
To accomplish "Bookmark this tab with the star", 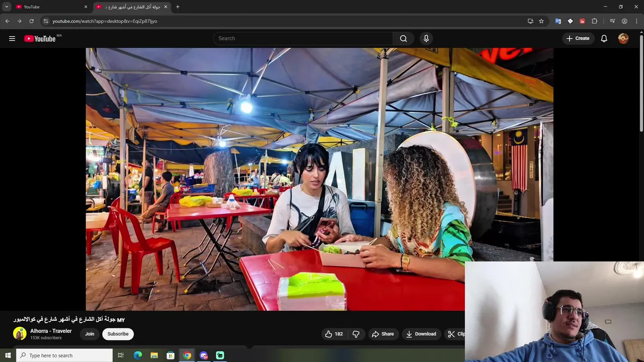I will tap(541, 21).
